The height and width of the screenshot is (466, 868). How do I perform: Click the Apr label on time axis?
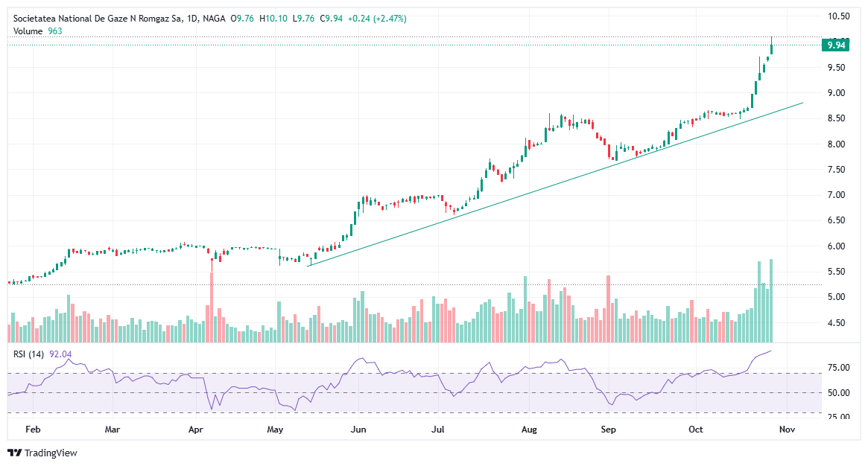point(196,430)
